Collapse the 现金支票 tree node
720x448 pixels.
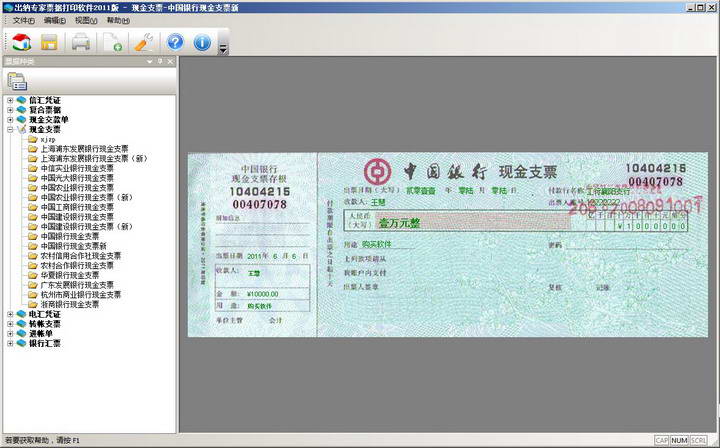(x=10, y=129)
